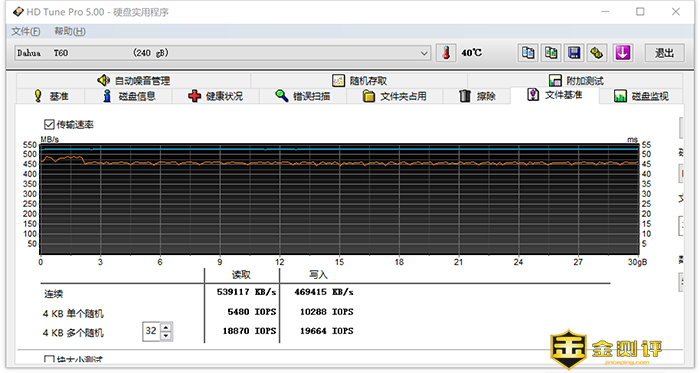Copy results to clipboard icon
Screen dimensions: 700x373
click(528, 53)
